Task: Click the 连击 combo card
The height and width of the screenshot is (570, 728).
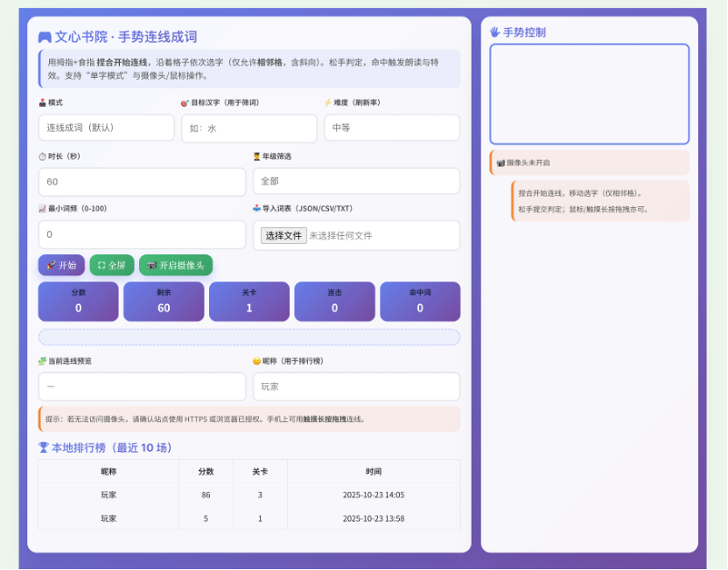Action: [335, 302]
